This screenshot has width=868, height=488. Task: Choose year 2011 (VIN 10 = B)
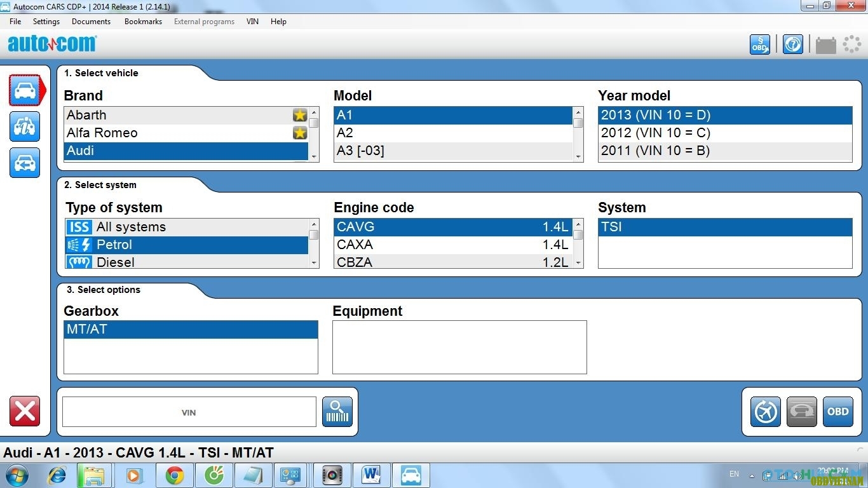click(725, 151)
